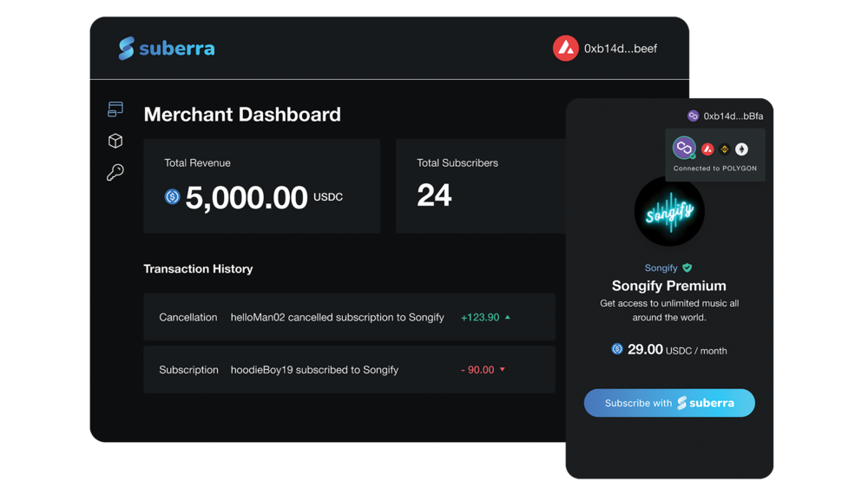Open the Avalanche wallet avatar in header
Screen dimensions: 868x489
click(x=565, y=48)
